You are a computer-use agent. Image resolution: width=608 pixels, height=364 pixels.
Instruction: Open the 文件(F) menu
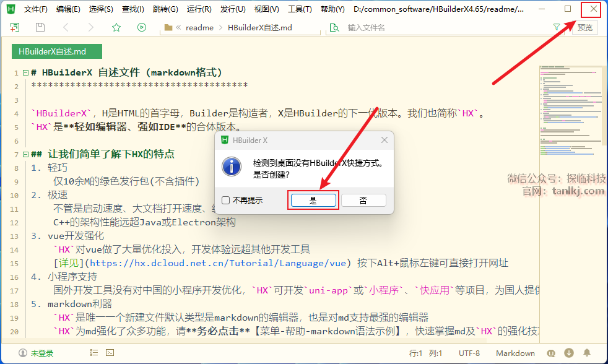point(36,9)
